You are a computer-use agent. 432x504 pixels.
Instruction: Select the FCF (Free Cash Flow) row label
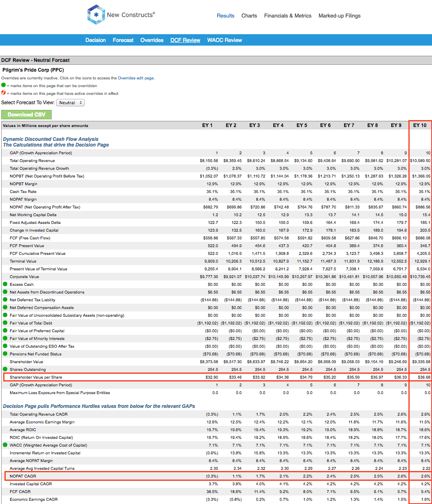pyautogui.click(x=30, y=238)
